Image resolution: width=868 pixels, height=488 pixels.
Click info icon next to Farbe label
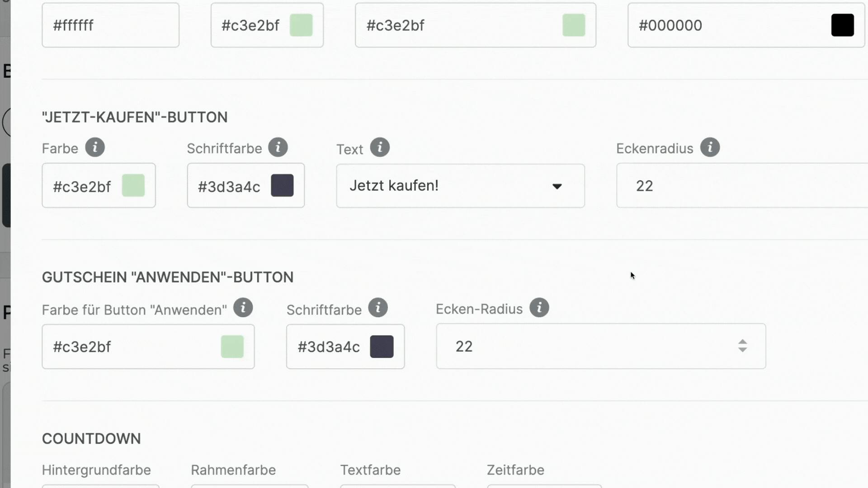95,147
